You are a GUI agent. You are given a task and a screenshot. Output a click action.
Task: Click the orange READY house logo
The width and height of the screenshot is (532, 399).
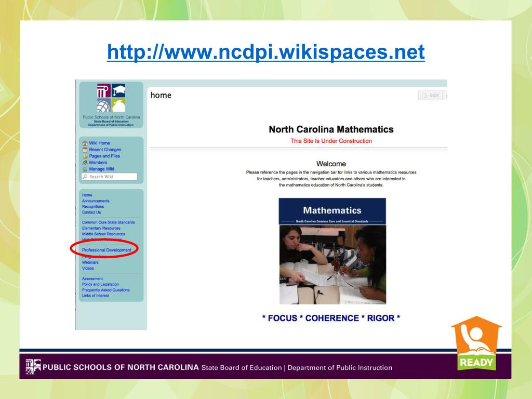[x=476, y=343]
